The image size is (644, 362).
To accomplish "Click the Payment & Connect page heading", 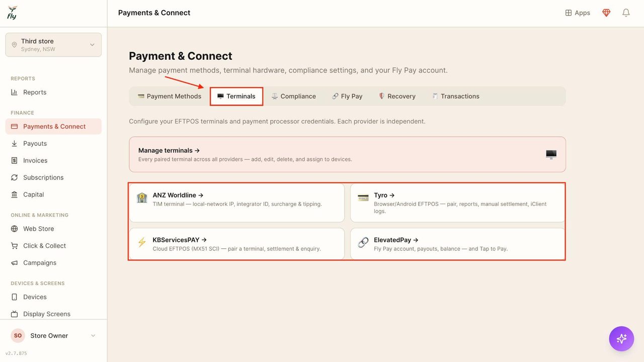I will pyautogui.click(x=181, y=56).
